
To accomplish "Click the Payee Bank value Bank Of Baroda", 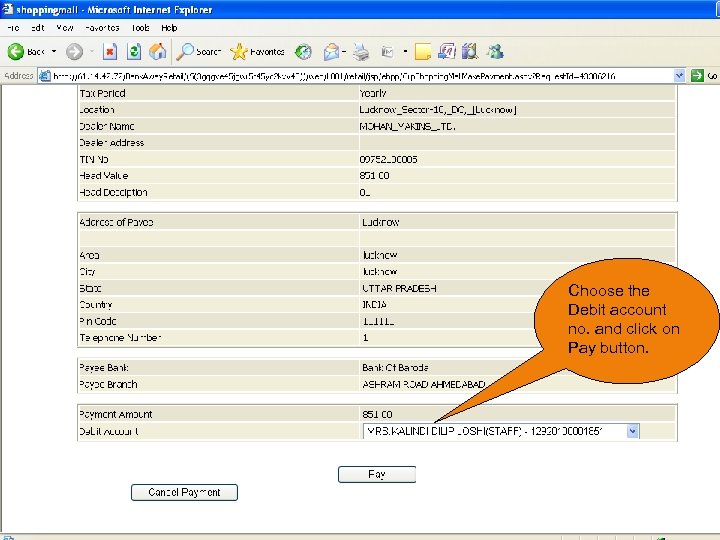I will [395, 367].
